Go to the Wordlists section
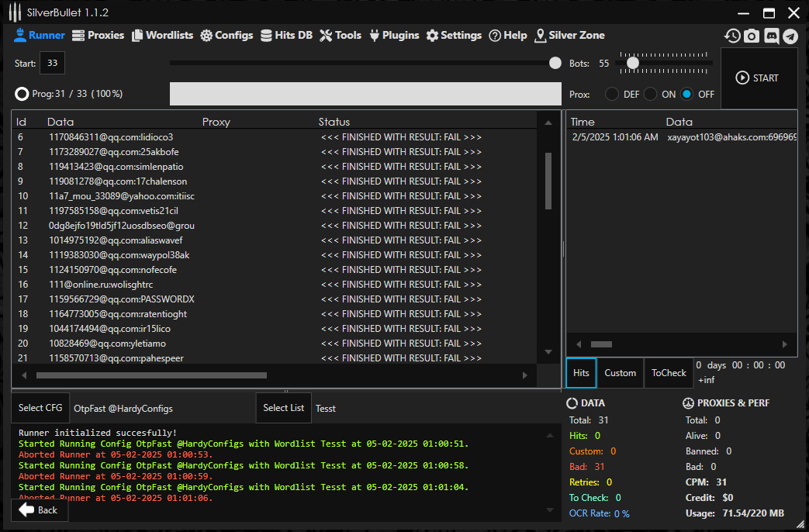 pos(162,35)
